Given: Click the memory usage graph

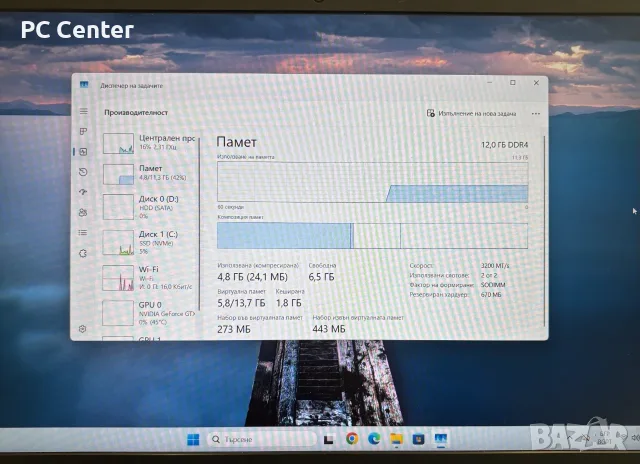Looking at the screenshot, I should (372, 182).
